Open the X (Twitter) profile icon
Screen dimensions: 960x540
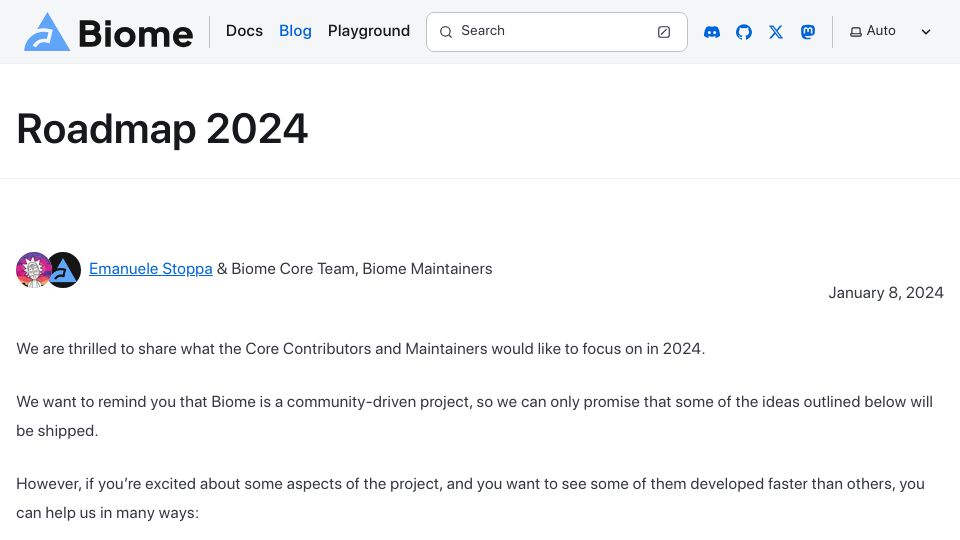(x=776, y=32)
